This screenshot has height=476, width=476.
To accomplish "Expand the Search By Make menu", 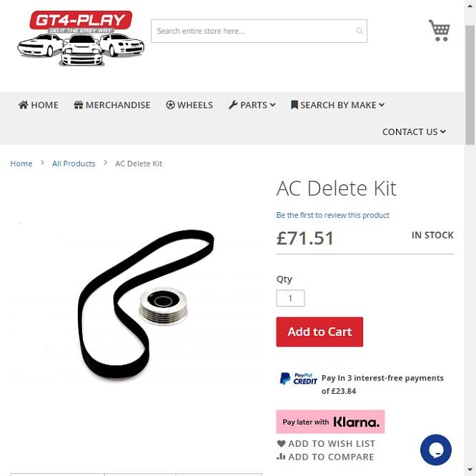I will tap(337, 105).
